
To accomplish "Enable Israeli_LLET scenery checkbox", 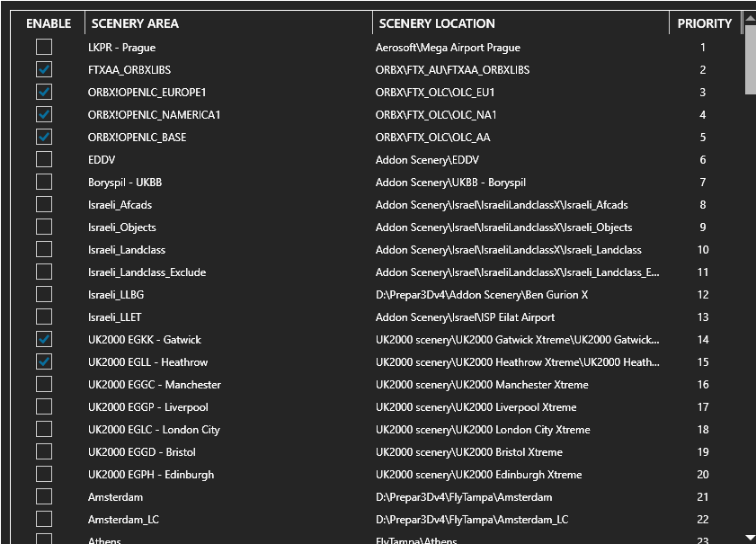I will point(44,317).
